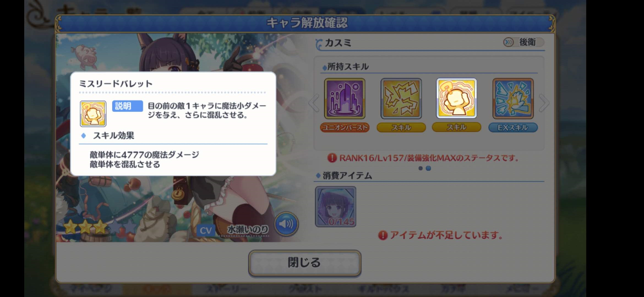Switch page using second pagination dot
The width and height of the screenshot is (644, 297).
428,168
